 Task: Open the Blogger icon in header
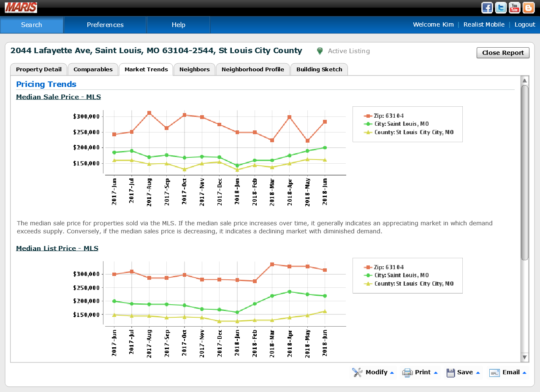click(528, 8)
